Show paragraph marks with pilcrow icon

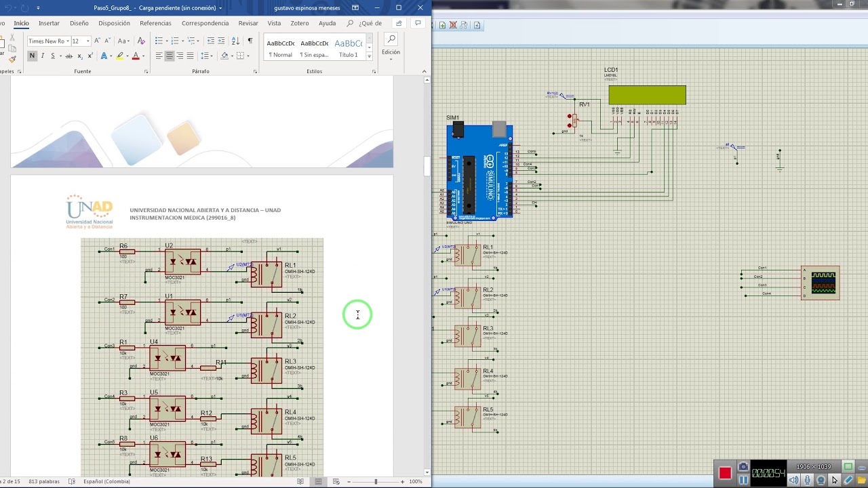click(x=250, y=41)
